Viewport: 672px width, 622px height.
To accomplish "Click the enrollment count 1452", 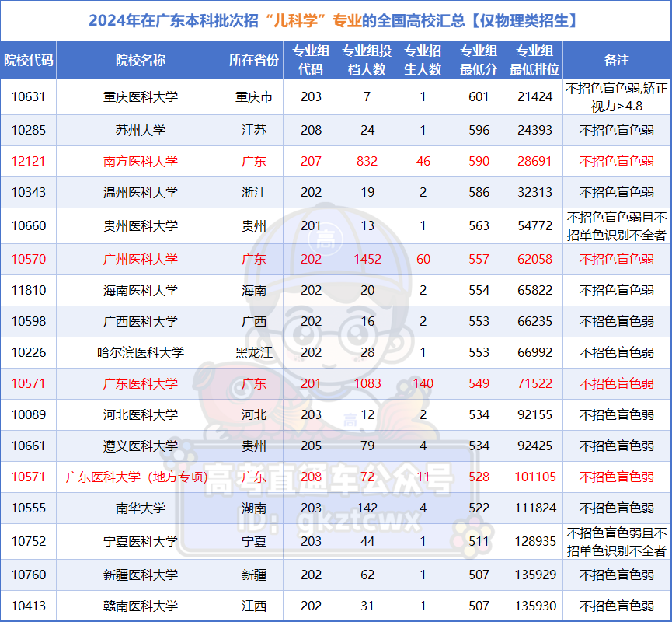I will tap(367, 260).
